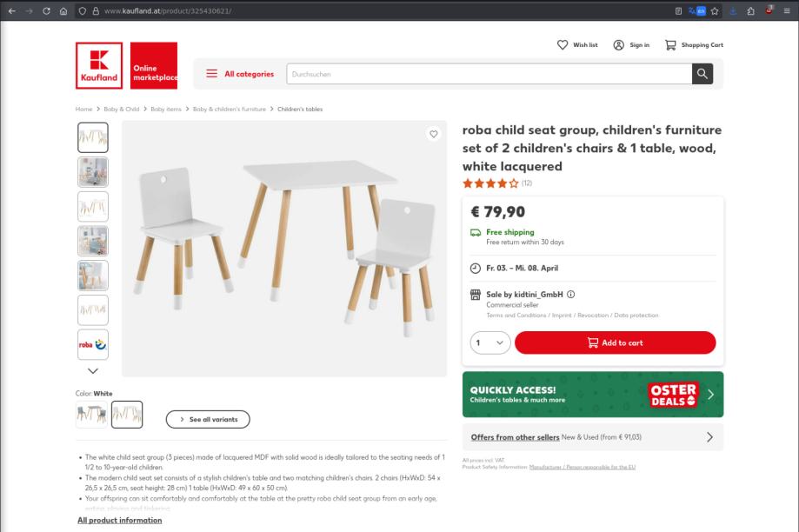Viewport: 799px width, 532px height.
Task: Select the grey color variant swatch
Action: (x=91, y=415)
